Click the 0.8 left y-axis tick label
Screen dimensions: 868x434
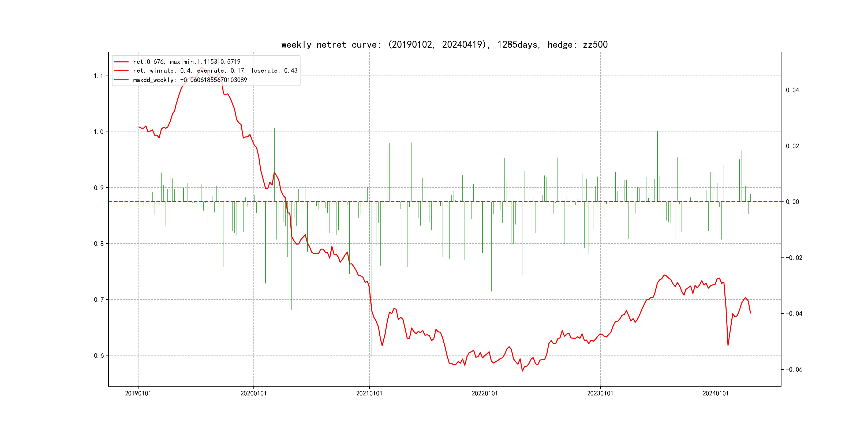tap(98, 244)
